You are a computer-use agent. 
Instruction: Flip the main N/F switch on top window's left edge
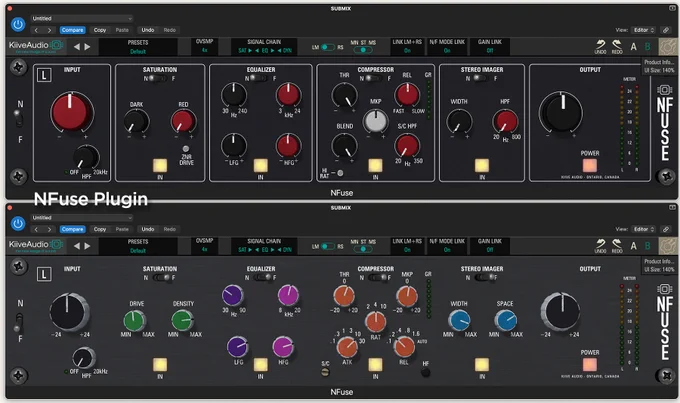click(x=18, y=119)
